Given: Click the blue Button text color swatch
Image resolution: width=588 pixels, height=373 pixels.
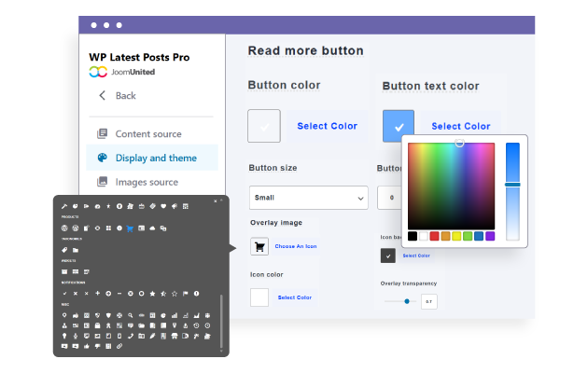Looking at the screenshot, I should click(x=399, y=126).
